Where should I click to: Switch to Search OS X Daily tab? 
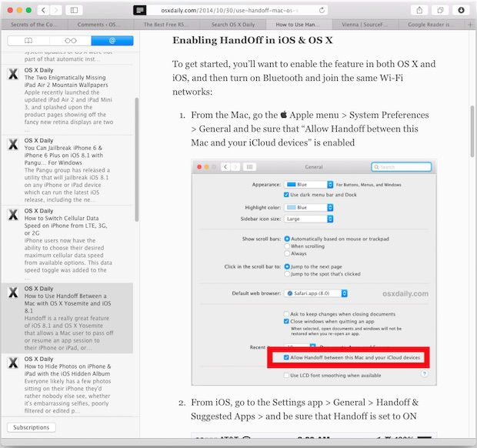pyautogui.click(x=233, y=25)
